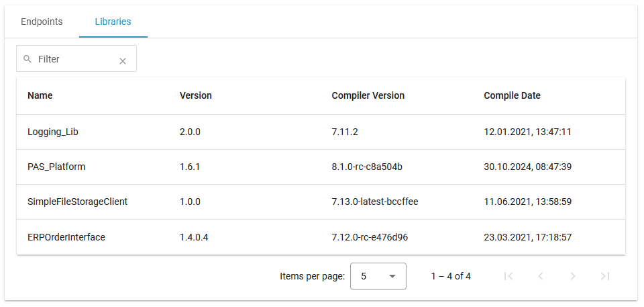Click into the Filter input field
644x307 pixels.
74,59
